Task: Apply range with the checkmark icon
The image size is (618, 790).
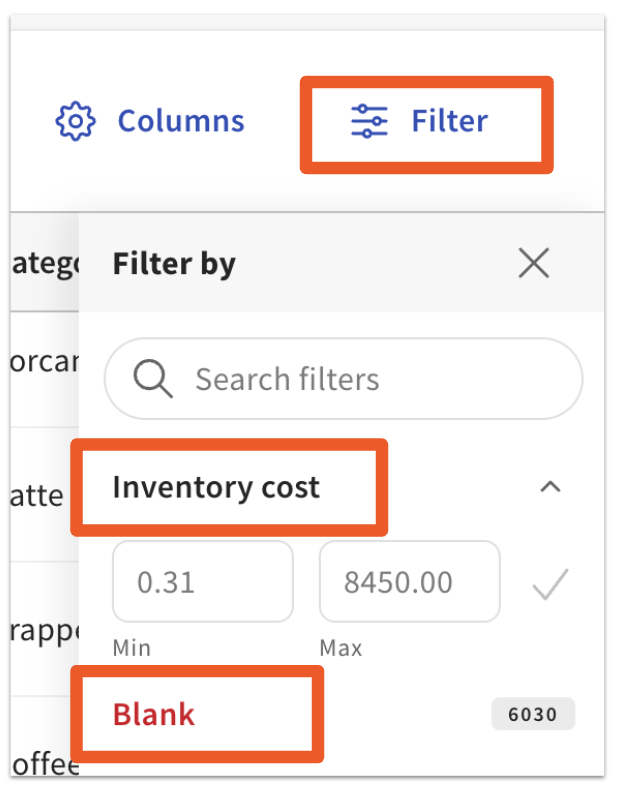Action: (550, 583)
